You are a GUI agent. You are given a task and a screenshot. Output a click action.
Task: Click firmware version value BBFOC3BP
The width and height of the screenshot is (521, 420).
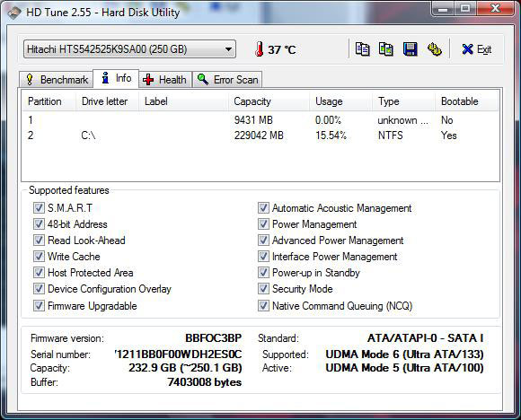point(213,338)
